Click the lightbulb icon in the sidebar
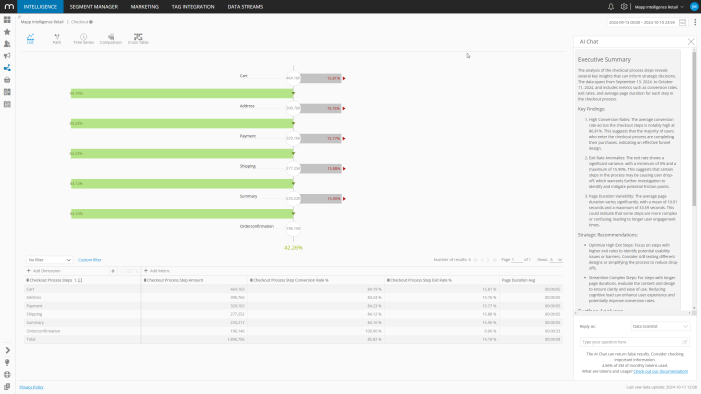Screen dimensions: 701x394 7,362
